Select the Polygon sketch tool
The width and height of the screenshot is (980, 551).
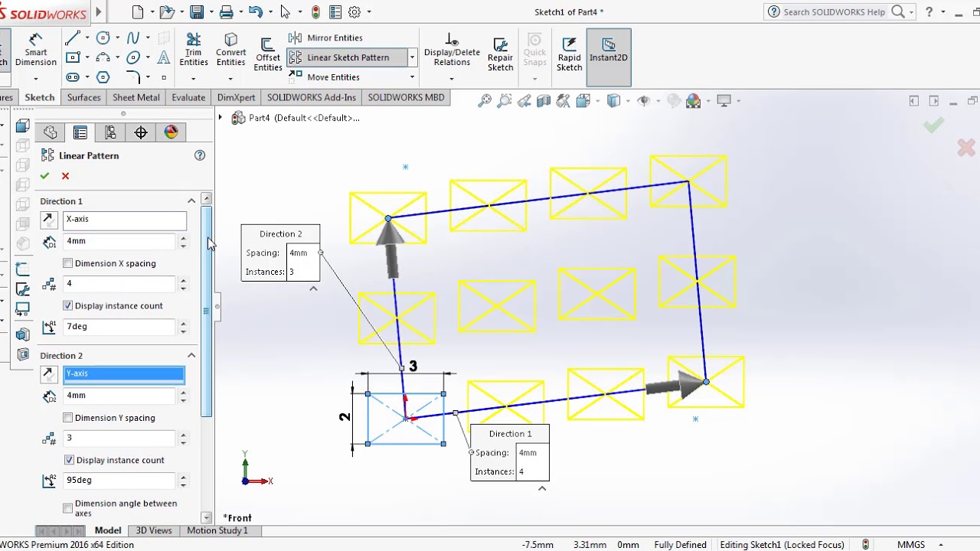coord(103,77)
